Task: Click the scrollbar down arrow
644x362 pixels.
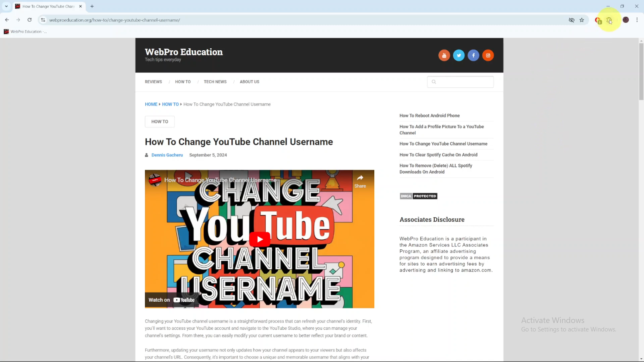Action: [x=641, y=359]
